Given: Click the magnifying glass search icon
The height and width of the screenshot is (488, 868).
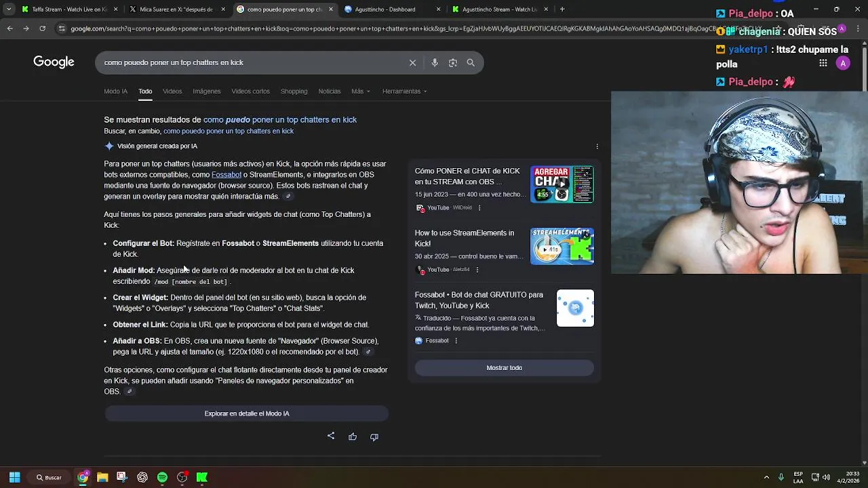Looking at the screenshot, I should point(471,62).
